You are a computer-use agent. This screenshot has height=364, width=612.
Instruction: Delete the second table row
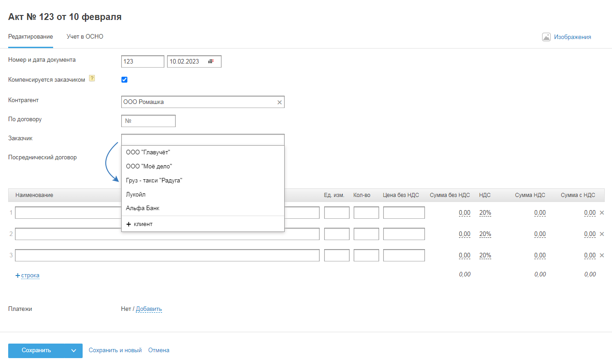click(x=602, y=234)
